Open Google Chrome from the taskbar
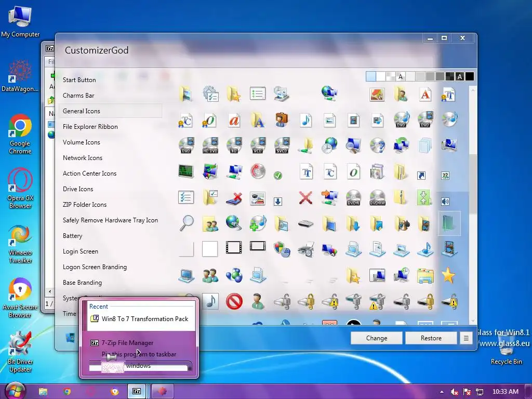This screenshot has width=532, height=399. (x=67, y=392)
